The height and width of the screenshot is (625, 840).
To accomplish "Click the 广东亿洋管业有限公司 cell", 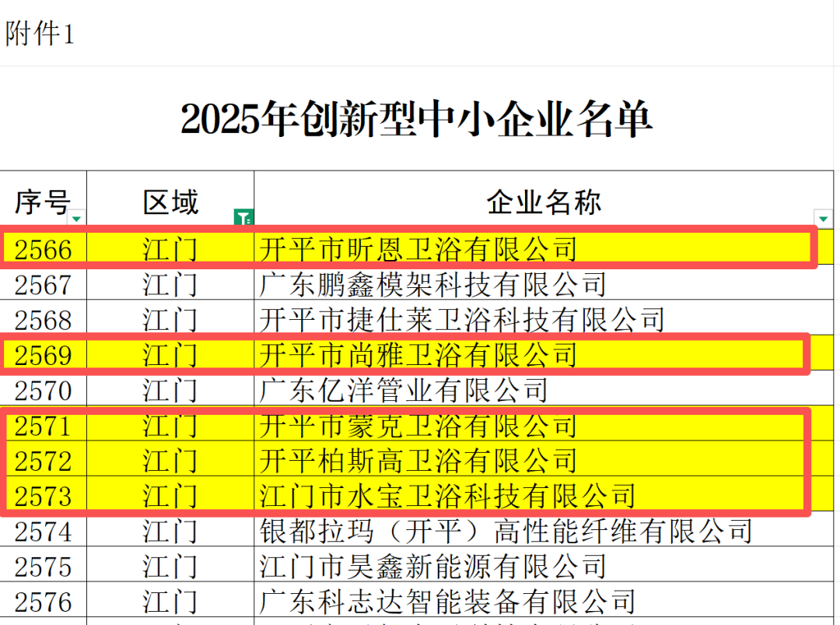I will (x=404, y=391).
